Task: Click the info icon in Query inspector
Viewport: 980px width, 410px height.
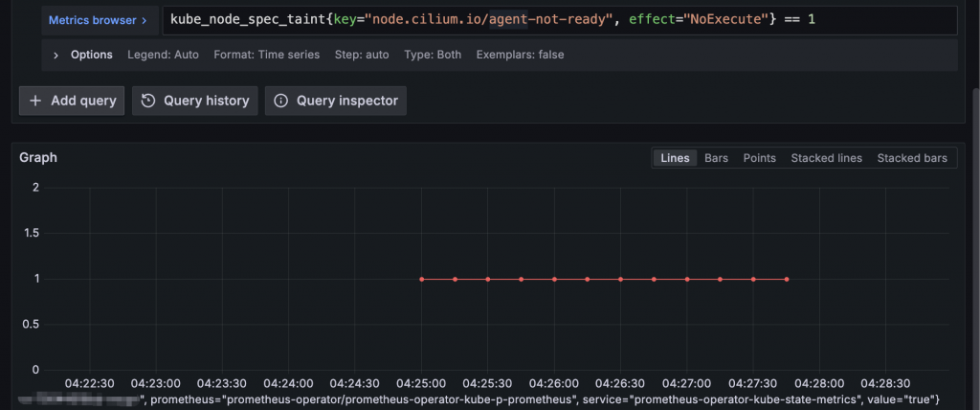Action: click(x=281, y=101)
